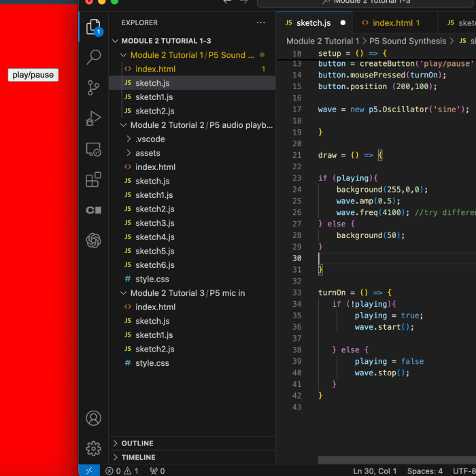This screenshot has height=476, width=476.
Task: Open style.css in Tutorial 3 folder
Action: 192,363
